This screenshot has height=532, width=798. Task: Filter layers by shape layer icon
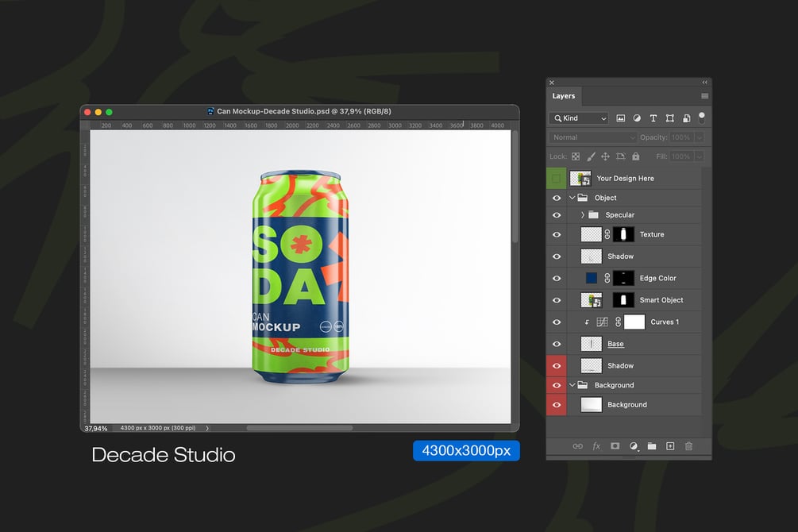pos(669,118)
